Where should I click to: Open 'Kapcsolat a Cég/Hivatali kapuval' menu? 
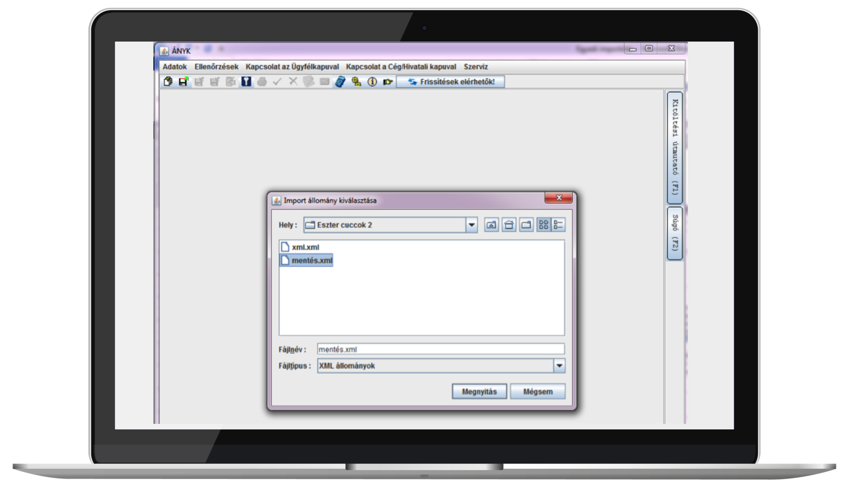[401, 66]
